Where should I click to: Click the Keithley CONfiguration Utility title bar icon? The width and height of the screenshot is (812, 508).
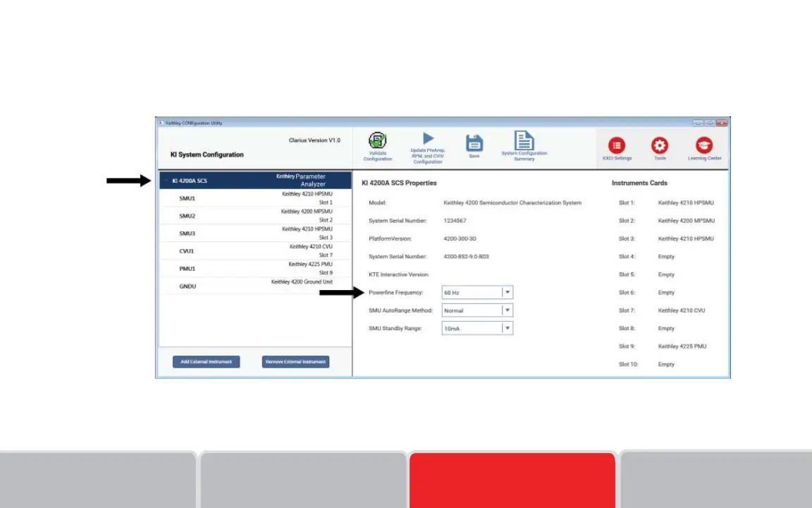[161, 123]
